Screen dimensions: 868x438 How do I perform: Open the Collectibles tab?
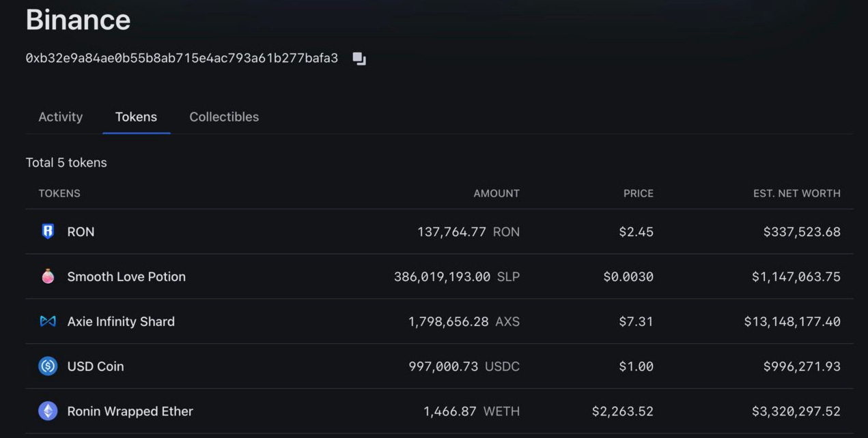(x=224, y=117)
